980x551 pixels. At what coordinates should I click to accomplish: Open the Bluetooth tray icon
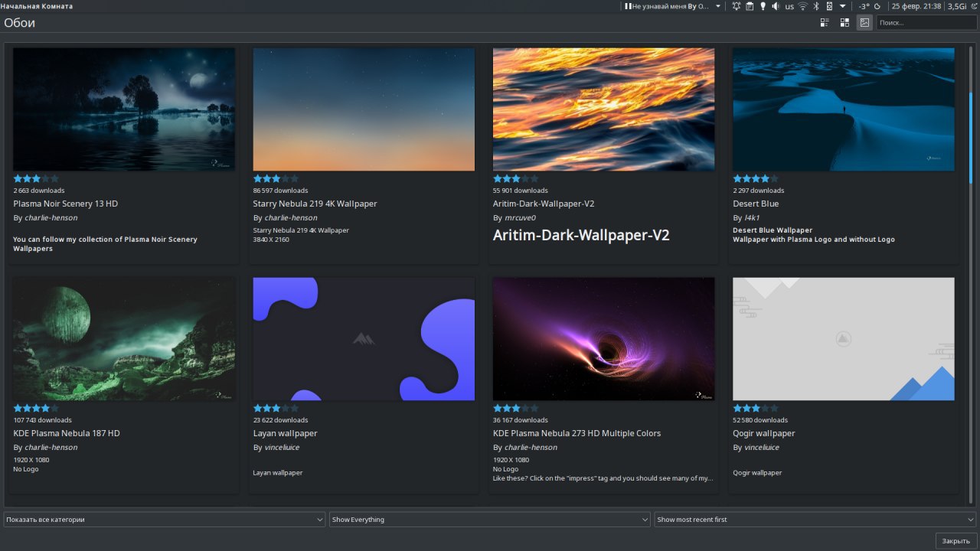click(816, 6)
